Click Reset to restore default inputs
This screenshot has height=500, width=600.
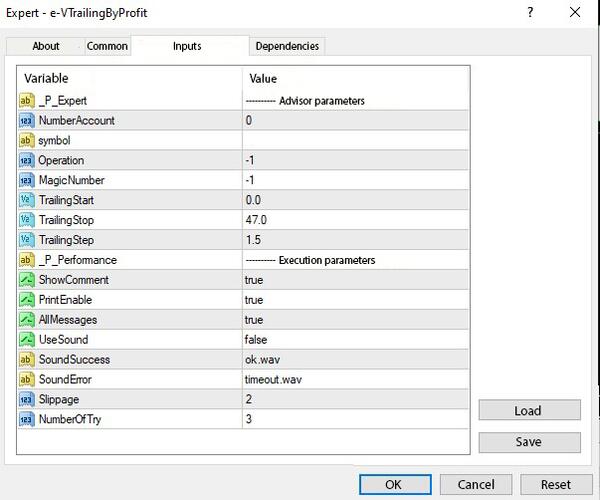pos(556,485)
